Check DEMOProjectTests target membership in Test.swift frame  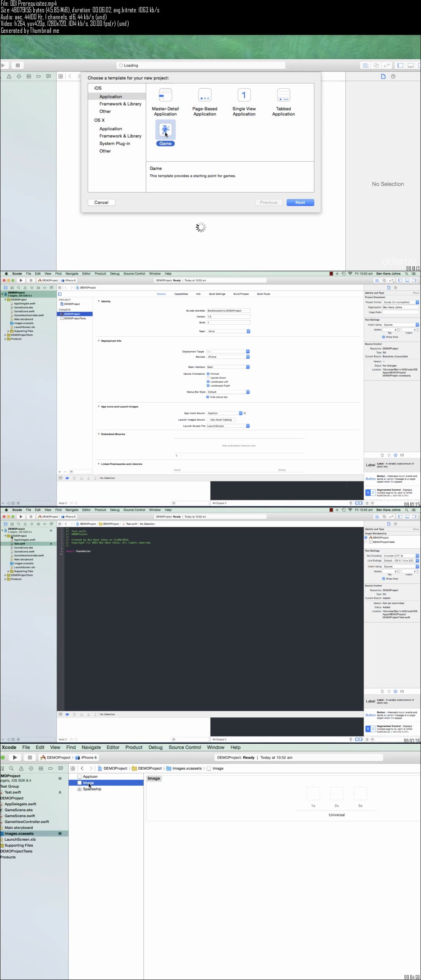366,542
